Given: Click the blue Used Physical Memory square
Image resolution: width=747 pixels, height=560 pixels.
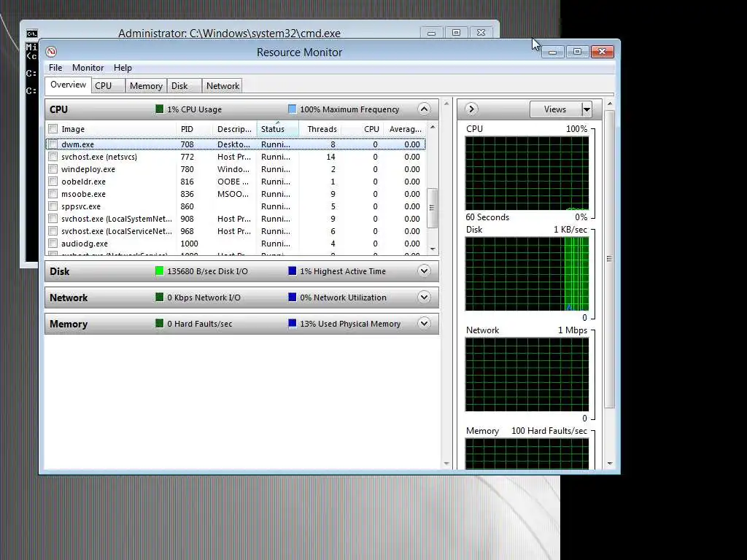Looking at the screenshot, I should (x=292, y=323).
